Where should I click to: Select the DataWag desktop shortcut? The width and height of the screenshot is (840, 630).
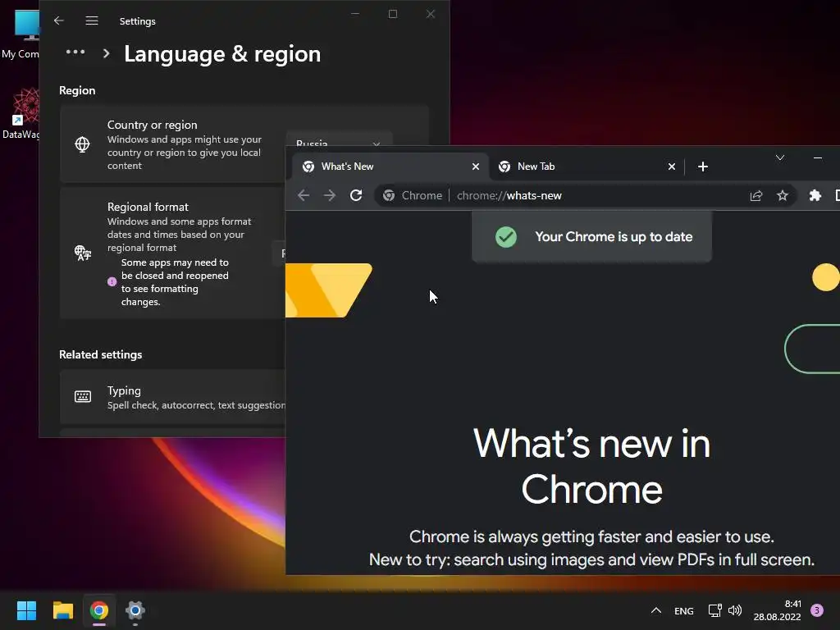[21, 113]
